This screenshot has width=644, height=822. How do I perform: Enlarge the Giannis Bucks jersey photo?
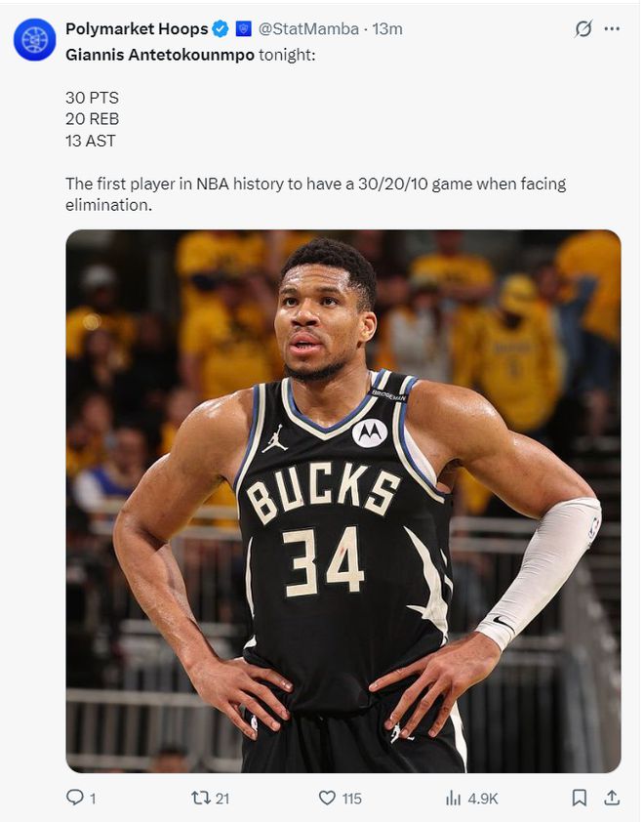[343, 501]
